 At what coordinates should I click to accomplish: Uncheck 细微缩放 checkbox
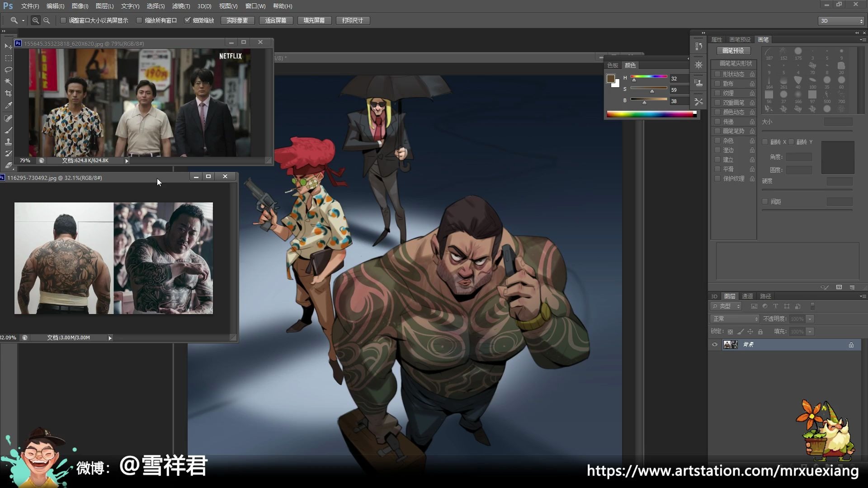point(187,20)
